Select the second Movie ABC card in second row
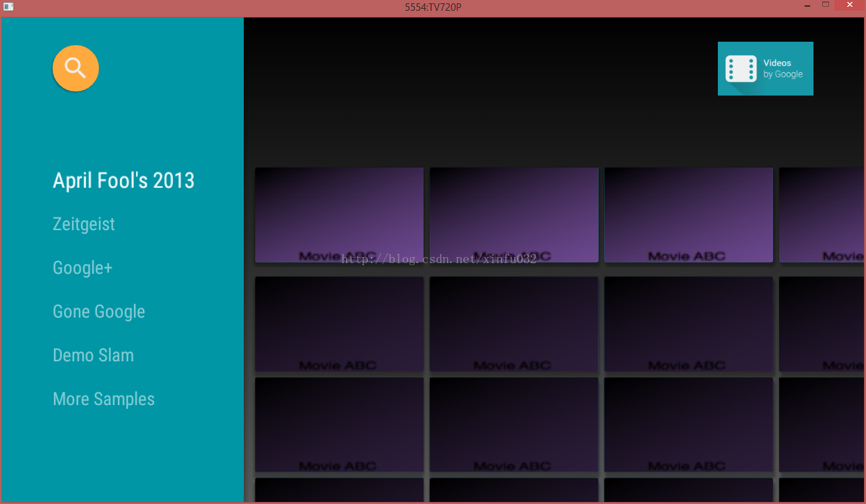Image resolution: width=866 pixels, height=504 pixels. coord(514,324)
